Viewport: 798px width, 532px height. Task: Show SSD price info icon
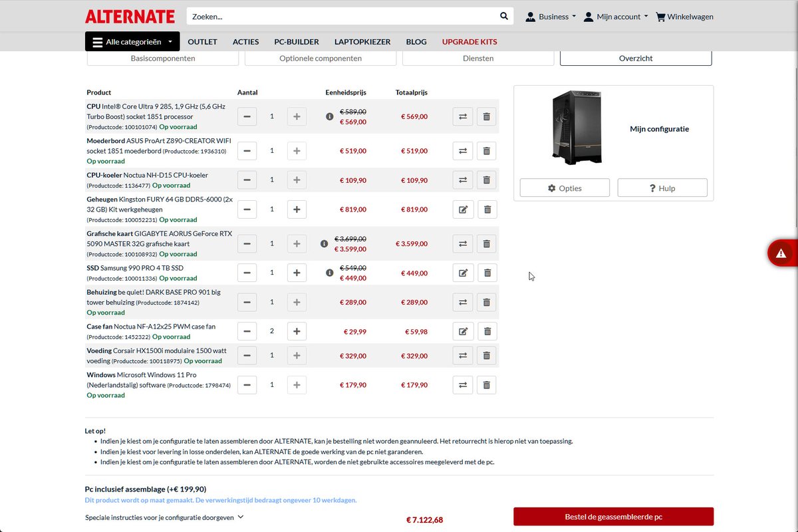[329, 273]
